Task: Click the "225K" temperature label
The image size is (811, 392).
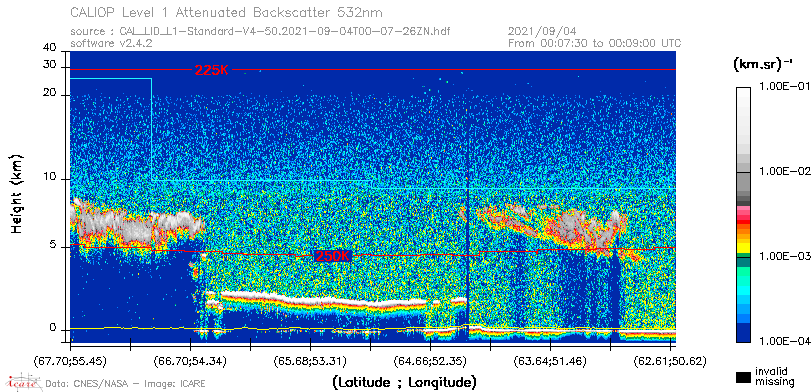Action: (211, 70)
